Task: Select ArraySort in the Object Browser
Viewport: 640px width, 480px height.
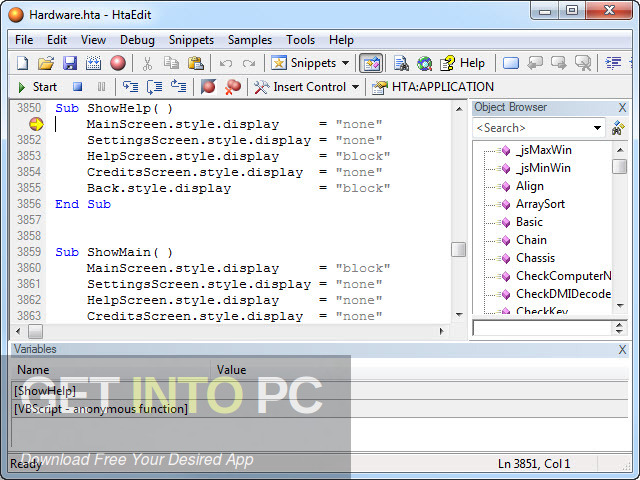Action: point(540,204)
